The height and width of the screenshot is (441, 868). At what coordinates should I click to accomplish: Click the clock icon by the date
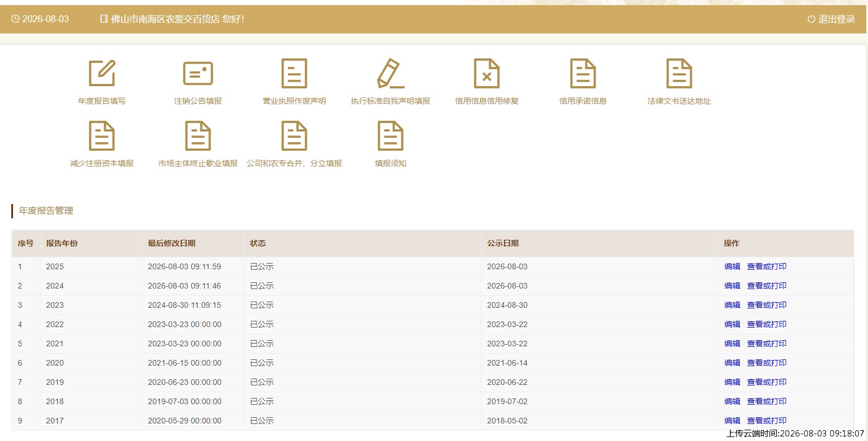(15, 19)
